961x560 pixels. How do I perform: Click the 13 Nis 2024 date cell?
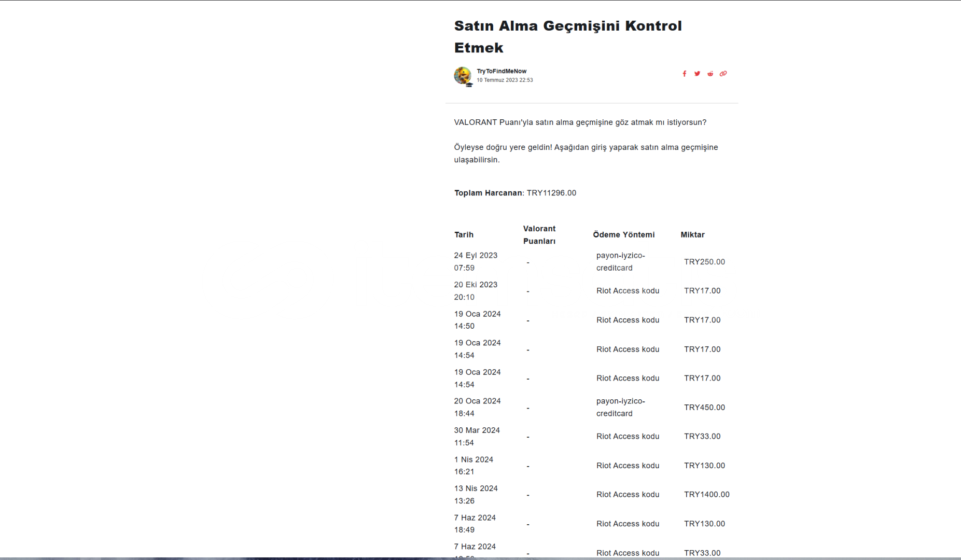pyautogui.click(x=476, y=495)
